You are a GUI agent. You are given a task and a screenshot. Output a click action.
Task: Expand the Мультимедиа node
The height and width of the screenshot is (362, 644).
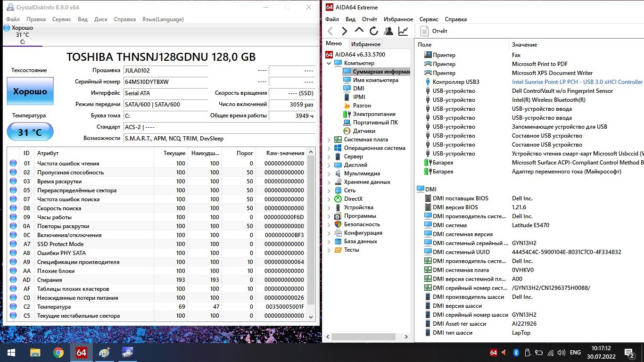(x=329, y=173)
